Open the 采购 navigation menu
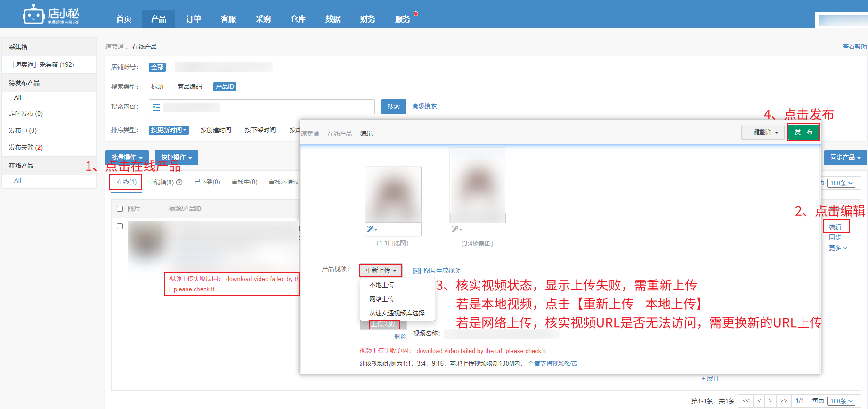Image resolution: width=868 pixels, height=409 pixels. point(263,19)
